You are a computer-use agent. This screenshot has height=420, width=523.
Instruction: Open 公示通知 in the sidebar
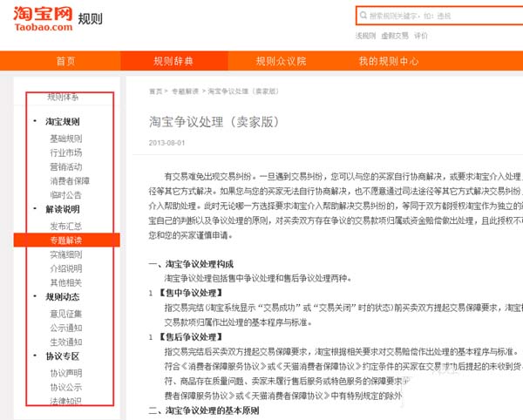(66, 328)
